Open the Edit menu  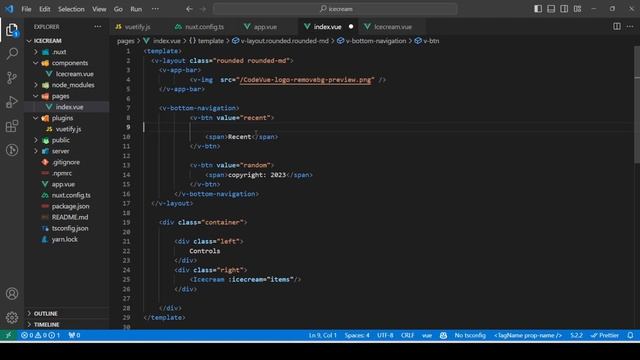click(x=44, y=9)
